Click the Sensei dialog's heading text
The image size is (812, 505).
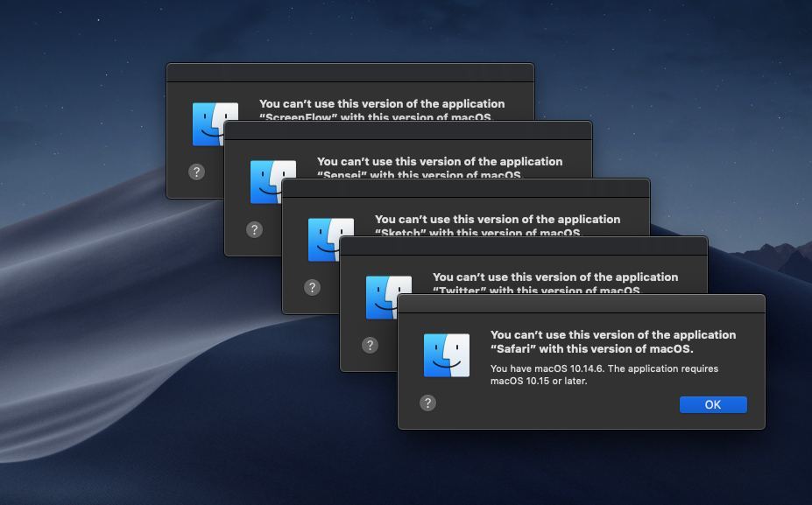click(x=440, y=166)
